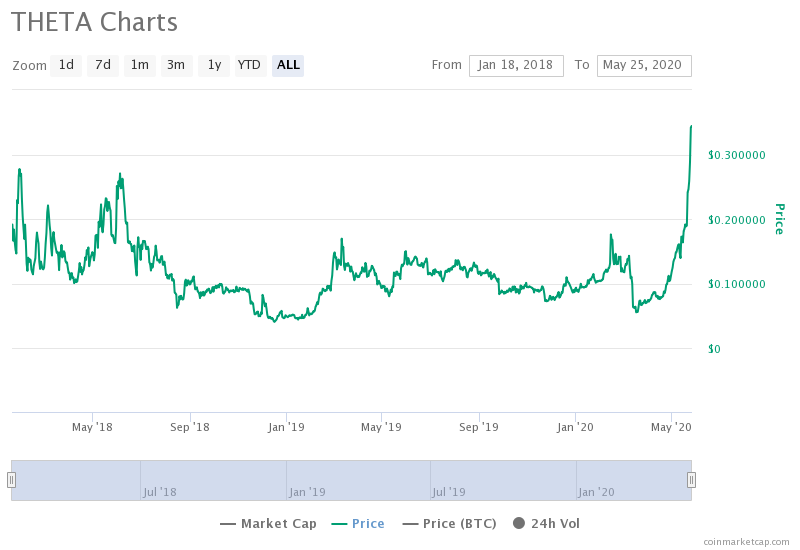Screen dimensions: 800x550
Task: Click the $0.300000 price axis label
Action: point(736,155)
